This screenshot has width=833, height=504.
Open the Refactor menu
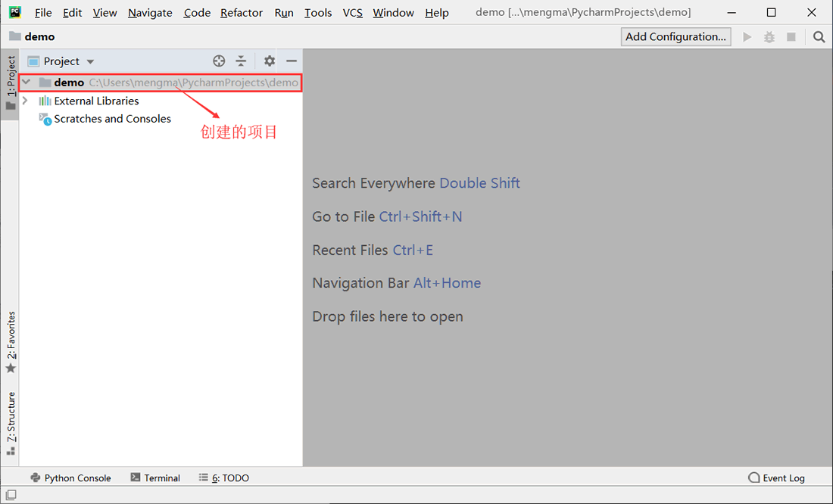[x=241, y=13]
